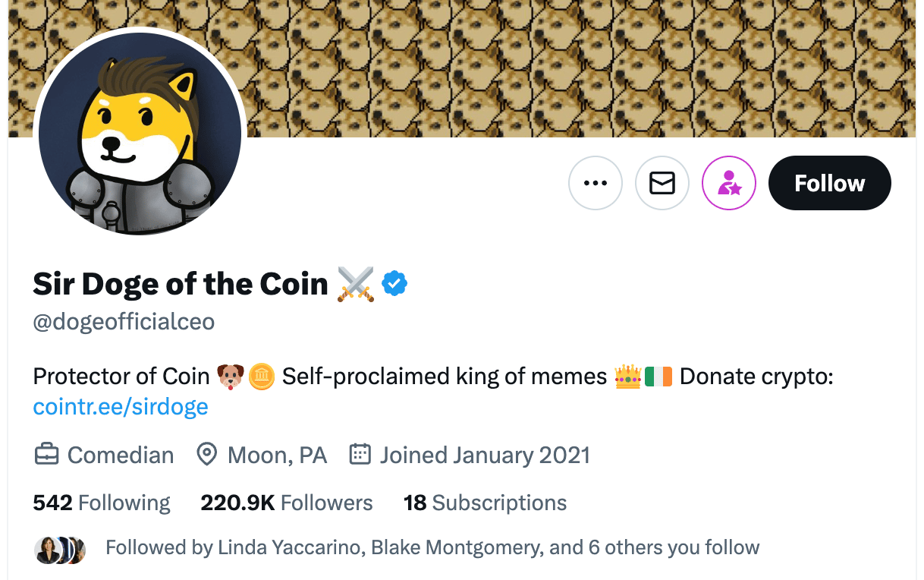
Task: Open the 'Followed by Linda Yaccarino' text
Action: [x=432, y=548]
